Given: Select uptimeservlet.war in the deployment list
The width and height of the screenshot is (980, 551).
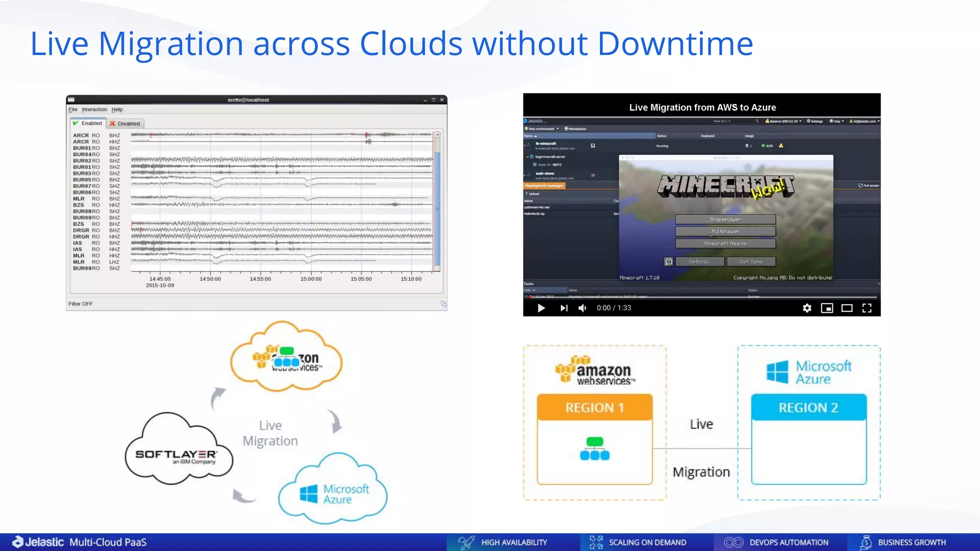Looking at the screenshot, I should coord(537,207).
